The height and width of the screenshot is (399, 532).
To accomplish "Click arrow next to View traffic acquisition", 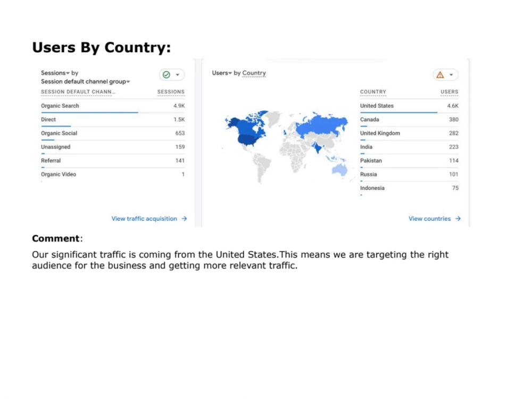I will pos(184,219).
